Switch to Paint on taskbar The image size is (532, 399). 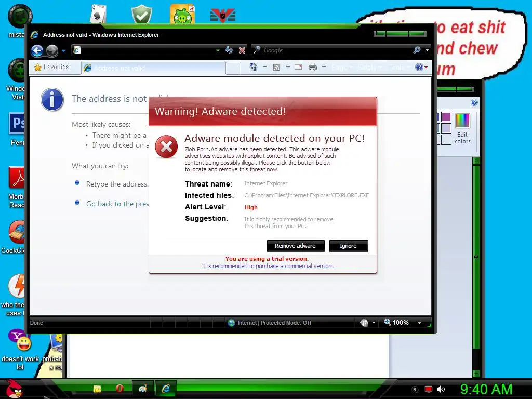tap(142, 389)
